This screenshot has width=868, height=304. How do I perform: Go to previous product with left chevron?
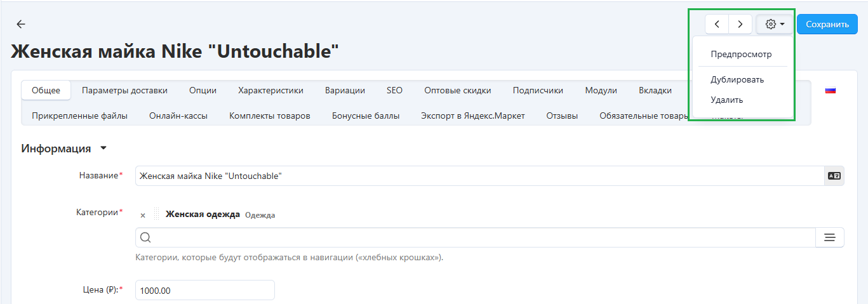point(717,24)
